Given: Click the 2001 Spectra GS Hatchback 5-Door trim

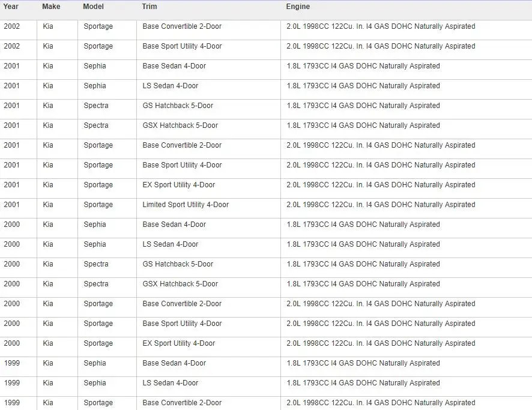Looking at the screenshot, I should click(178, 106).
